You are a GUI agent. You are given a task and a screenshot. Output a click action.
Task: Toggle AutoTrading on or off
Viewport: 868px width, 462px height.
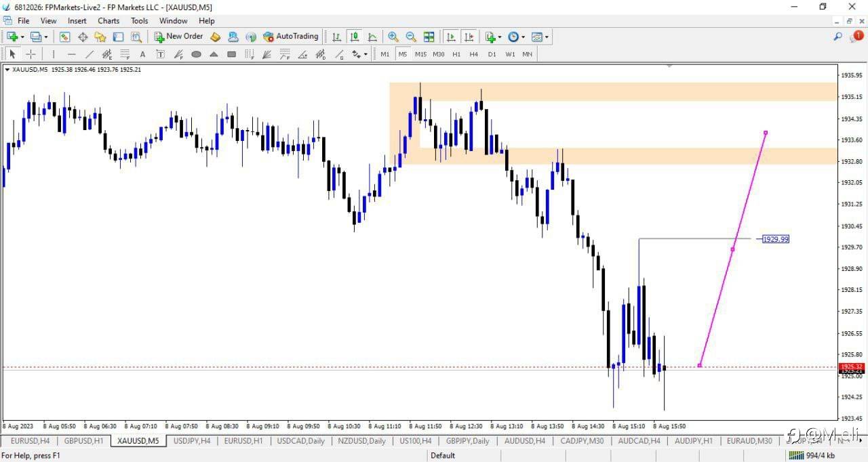[x=291, y=37]
